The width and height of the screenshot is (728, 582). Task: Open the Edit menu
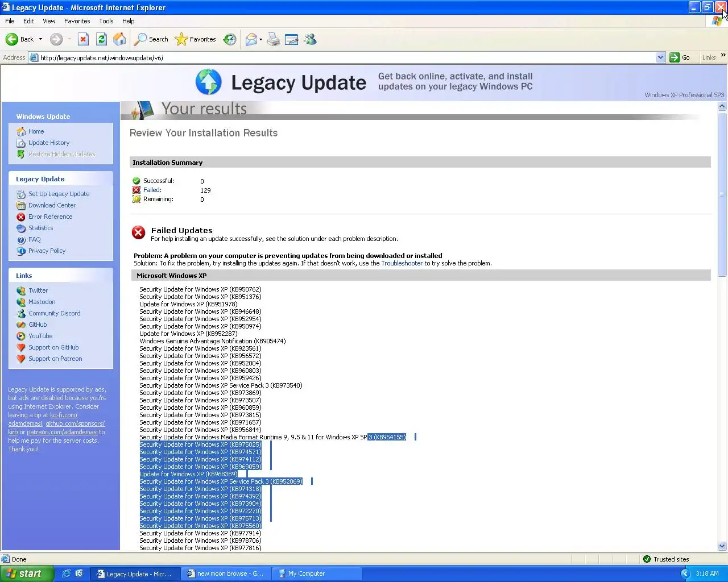pyautogui.click(x=28, y=21)
